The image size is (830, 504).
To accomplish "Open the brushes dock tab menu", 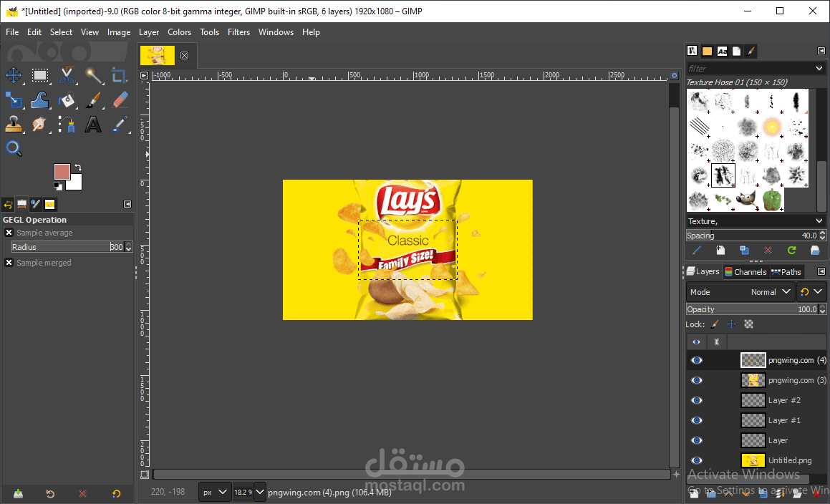I will point(821,51).
